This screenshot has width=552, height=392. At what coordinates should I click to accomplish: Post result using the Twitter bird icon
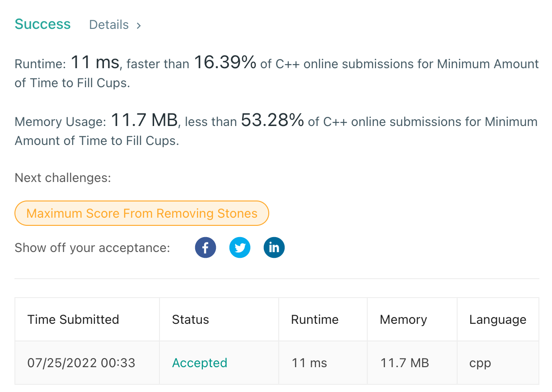pyautogui.click(x=240, y=247)
